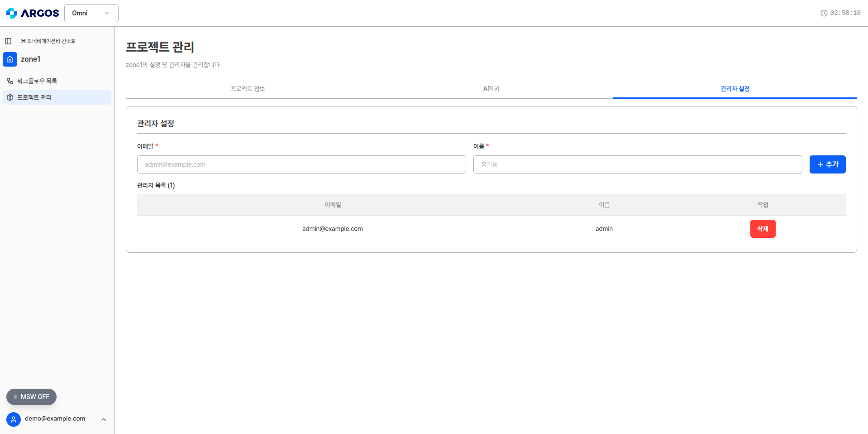Click the demo user avatar icon
The image size is (868, 434).
14,420
